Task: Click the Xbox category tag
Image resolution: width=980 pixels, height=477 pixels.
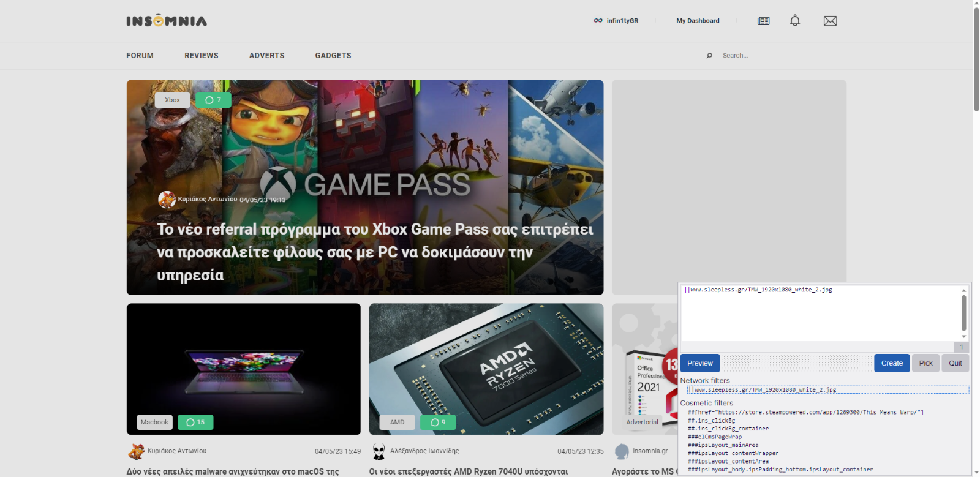Action: click(172, 100)
